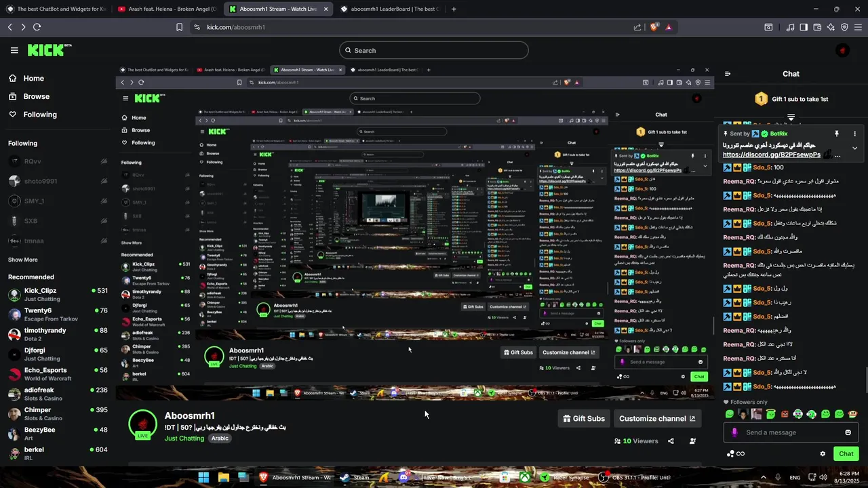
Task: Click the chat scrollbar
Action: click(865, 380)
